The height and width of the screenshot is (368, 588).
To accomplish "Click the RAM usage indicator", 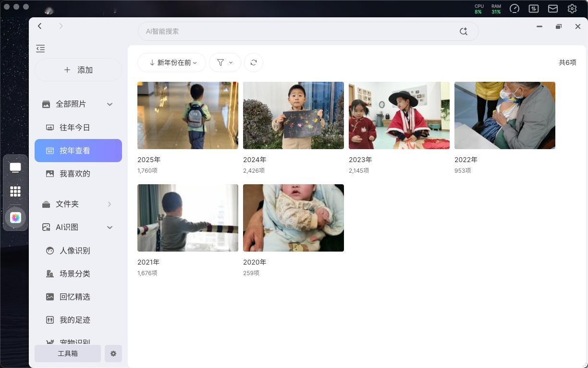I will [x=496, y=9].
